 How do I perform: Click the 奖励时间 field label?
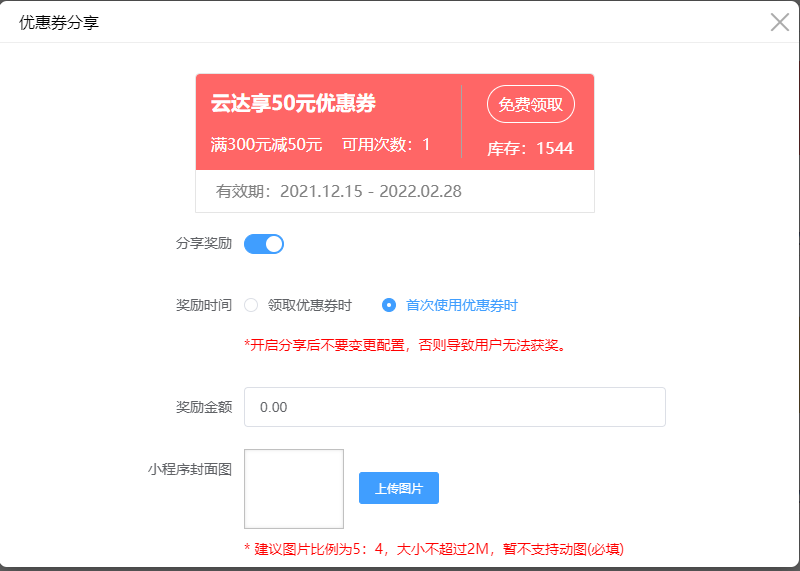(x=204, y=305)
